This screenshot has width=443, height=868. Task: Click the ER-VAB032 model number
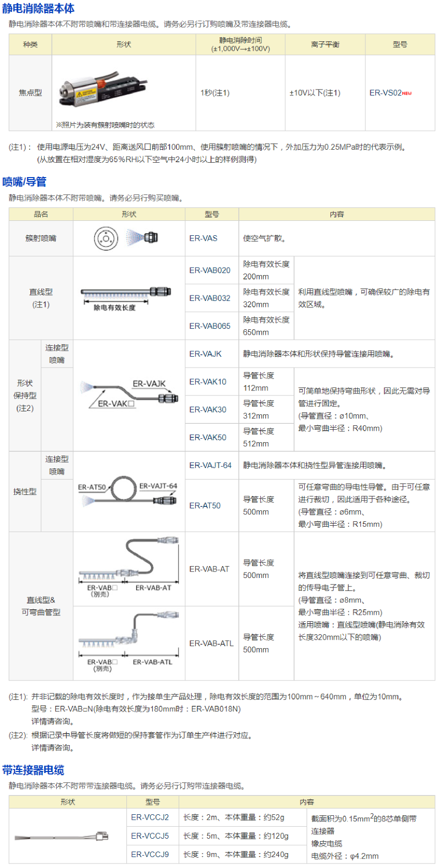click(210, 298)
